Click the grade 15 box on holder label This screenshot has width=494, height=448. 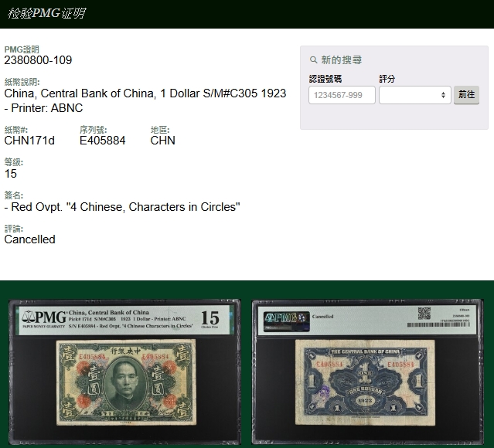210,318
